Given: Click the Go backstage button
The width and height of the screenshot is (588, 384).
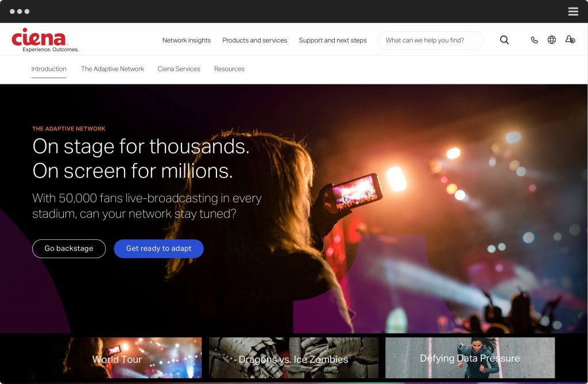Looking at the screenshot, I should coord(69,248).
